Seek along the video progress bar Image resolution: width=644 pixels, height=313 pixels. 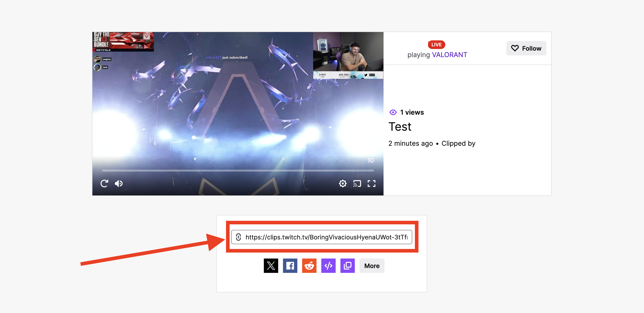237,171
